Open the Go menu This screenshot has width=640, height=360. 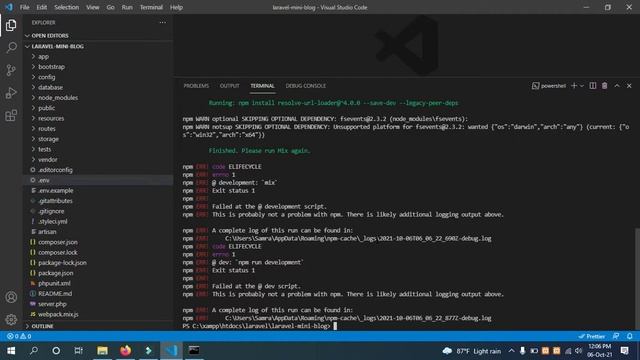(111, 7)
